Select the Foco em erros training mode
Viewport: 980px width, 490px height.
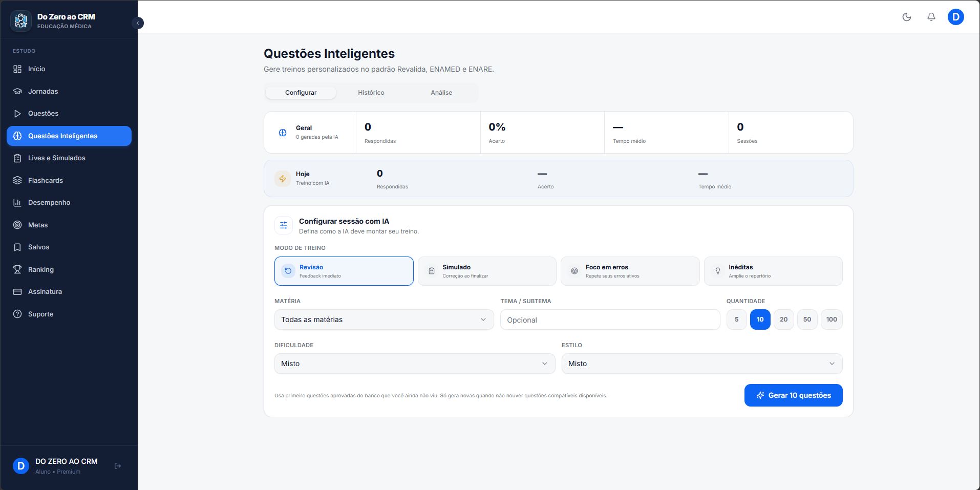[x=630, y=271]
